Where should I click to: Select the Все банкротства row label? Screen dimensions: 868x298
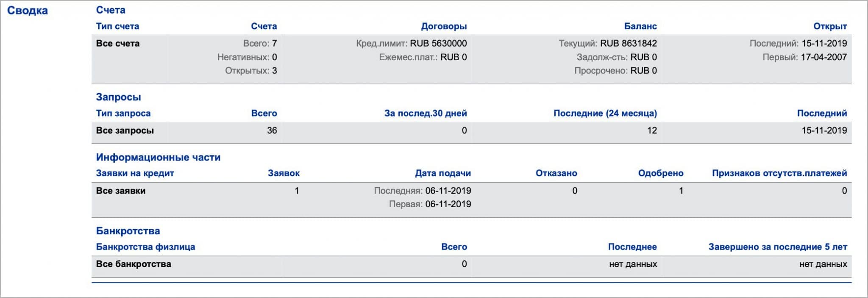tap(134, 264)
